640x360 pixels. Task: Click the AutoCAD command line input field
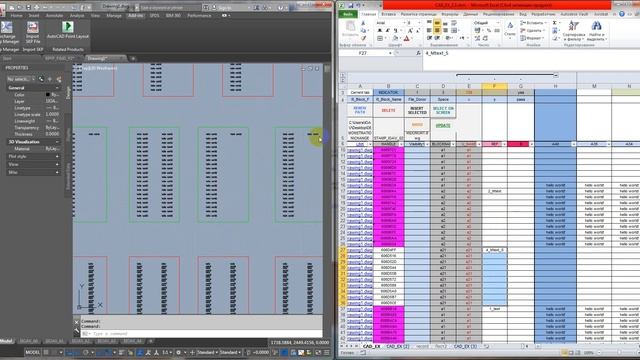pyautogui.click(x=202, y=333)
